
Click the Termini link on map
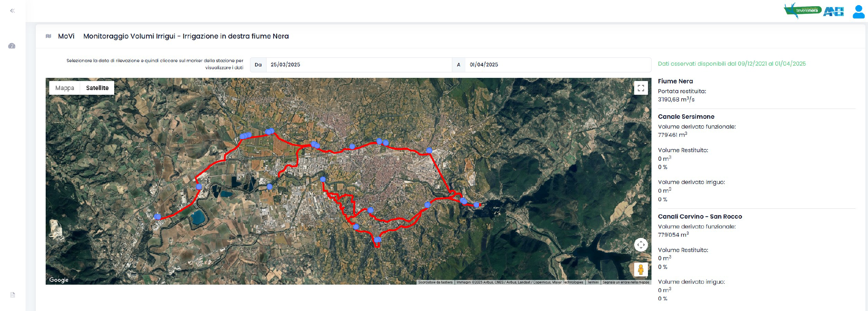tap(593, 282)
